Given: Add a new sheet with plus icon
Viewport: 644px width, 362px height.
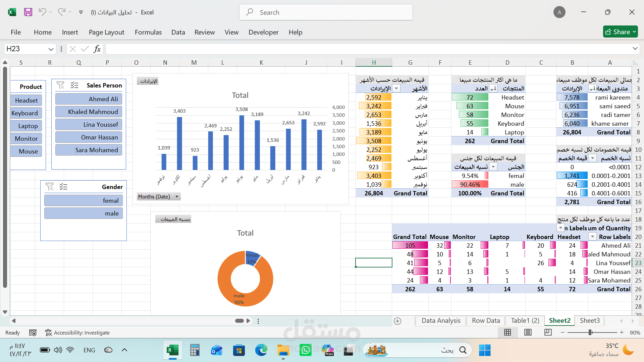Looking at the screenshot, I should [x=397, y=321].
